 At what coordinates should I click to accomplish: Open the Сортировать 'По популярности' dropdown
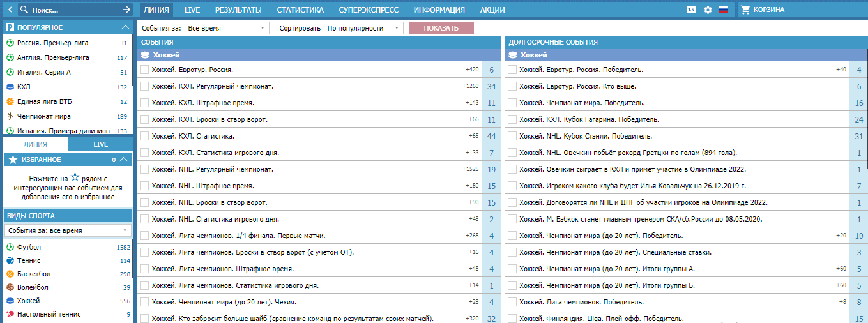(x=363, y=28)
